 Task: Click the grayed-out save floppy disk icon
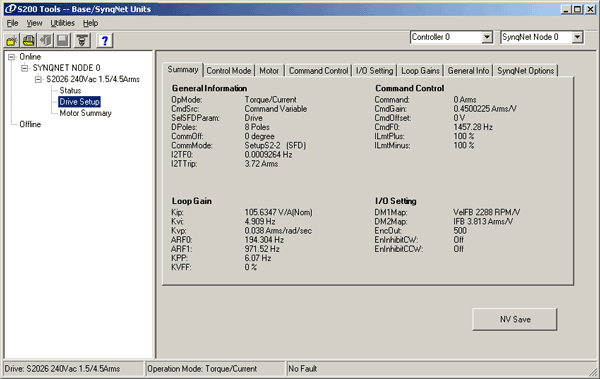click(x=63, y=40)
